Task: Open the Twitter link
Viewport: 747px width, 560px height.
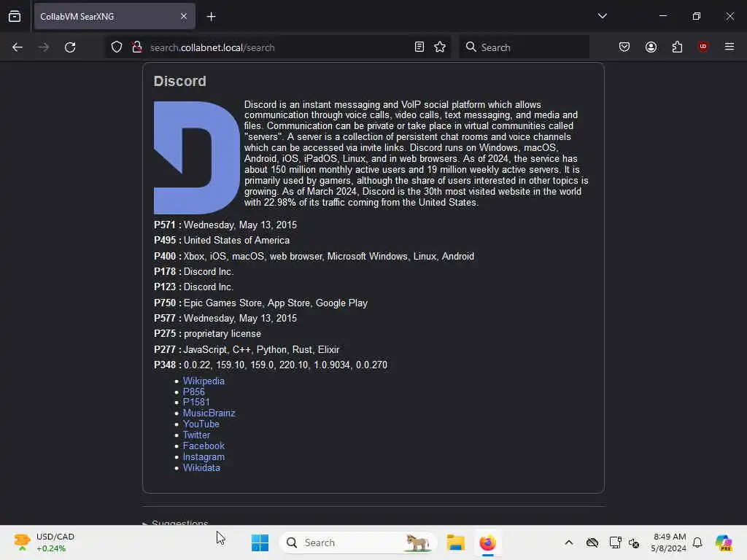Action: click(x=196, y=435)
